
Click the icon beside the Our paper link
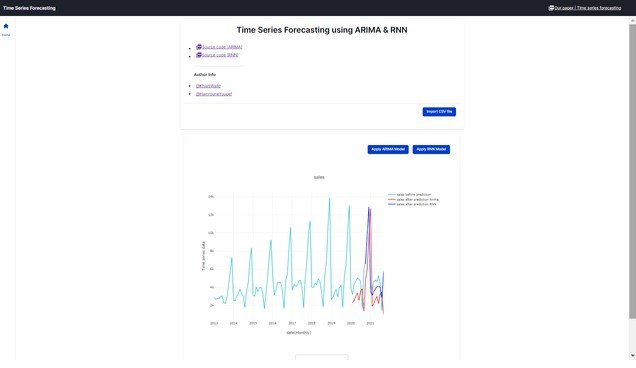pyautogui.click(x=551, y=8)
